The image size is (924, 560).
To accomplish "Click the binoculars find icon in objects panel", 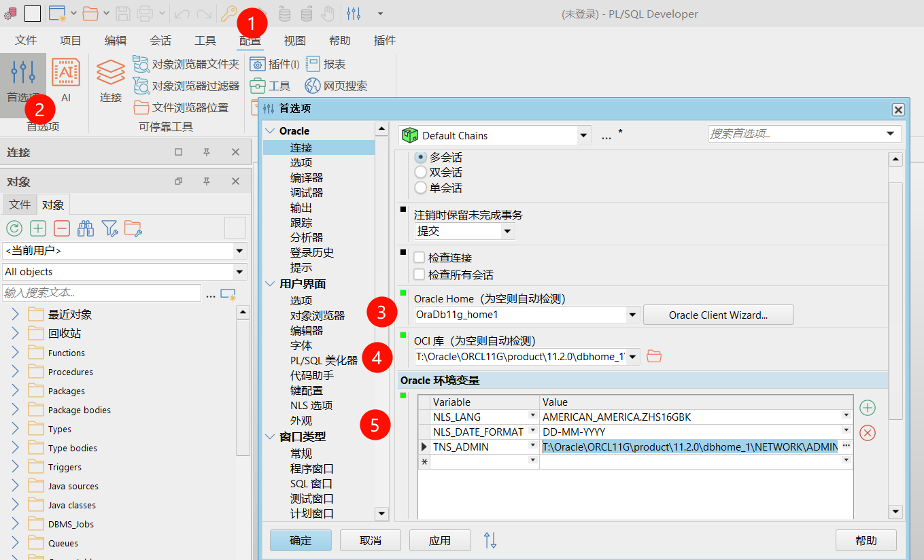I will pos(86,228).
